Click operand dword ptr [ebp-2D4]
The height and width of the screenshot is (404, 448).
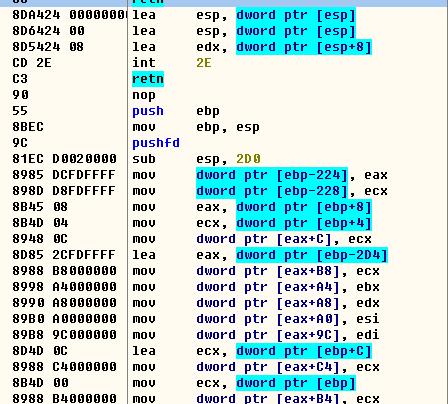312,255
